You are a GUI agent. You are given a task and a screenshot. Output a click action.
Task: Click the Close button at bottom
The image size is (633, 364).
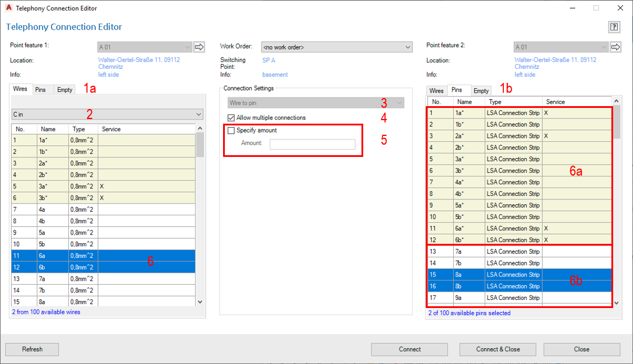(582, 349)
